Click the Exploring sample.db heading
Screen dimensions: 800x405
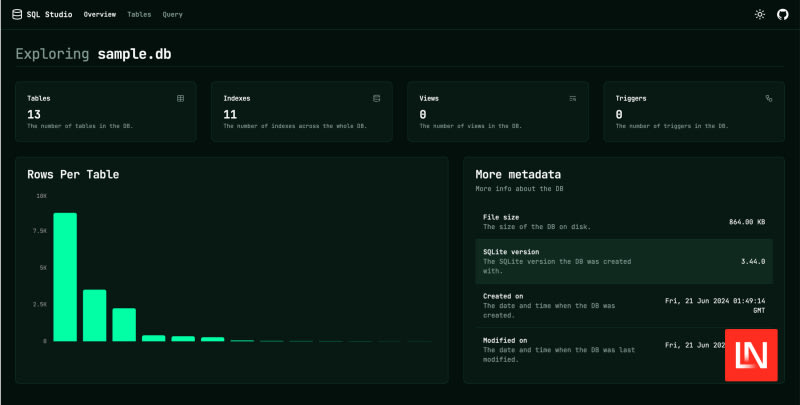tap(99, 54)
